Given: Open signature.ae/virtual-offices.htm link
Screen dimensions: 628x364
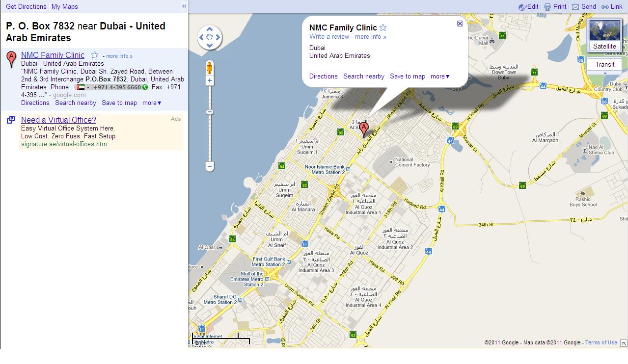Looking at the screenshot, I should 64,144.
